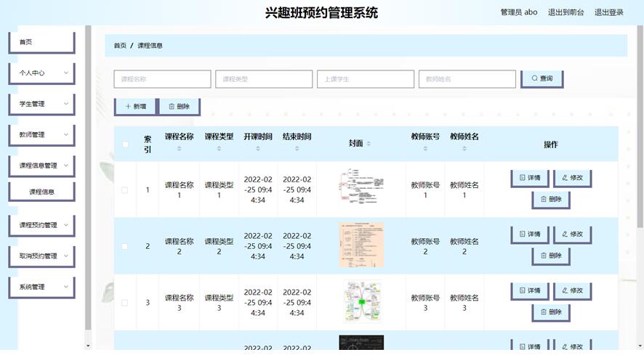The height and width of the screenshot is (355, 644).
Task: Click the 删除 trash icon in row 3
Action: [x=544, y=312]
